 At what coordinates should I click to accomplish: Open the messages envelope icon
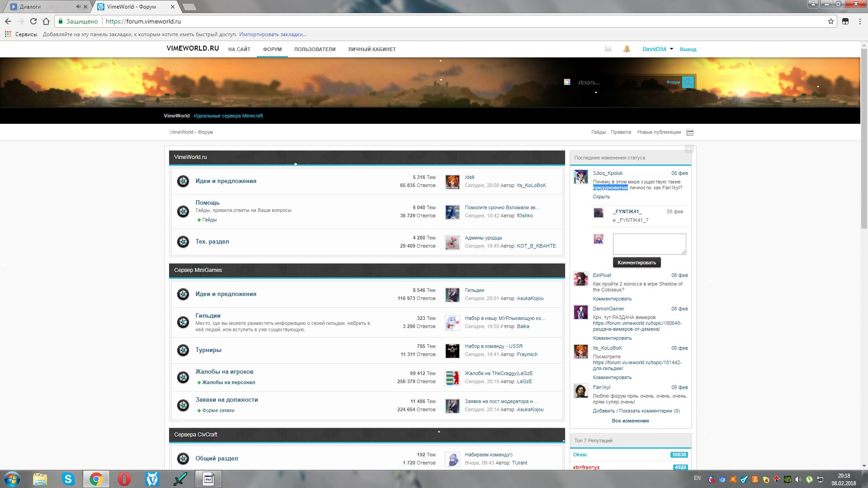(x=608, y=49)
